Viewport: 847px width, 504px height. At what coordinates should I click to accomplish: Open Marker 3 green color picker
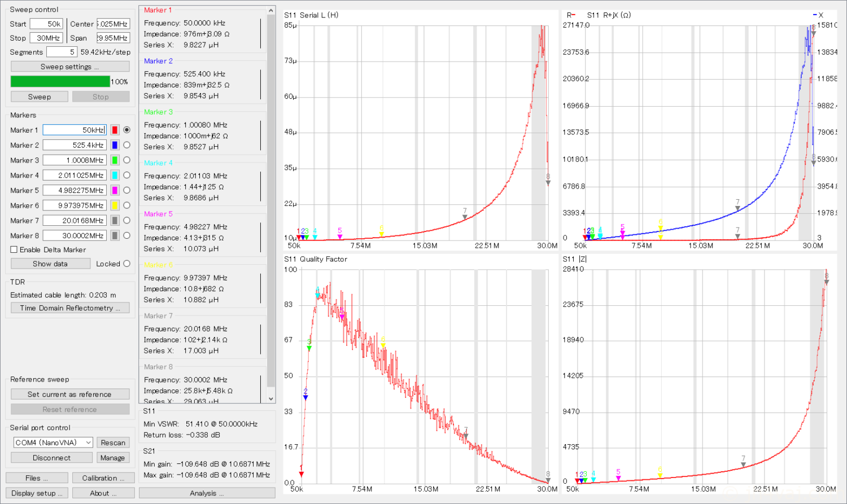(x=115, y=160)
